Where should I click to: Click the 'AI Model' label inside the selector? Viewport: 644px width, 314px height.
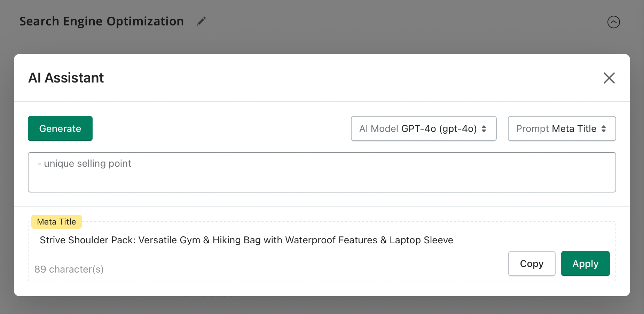click(378, 129)
